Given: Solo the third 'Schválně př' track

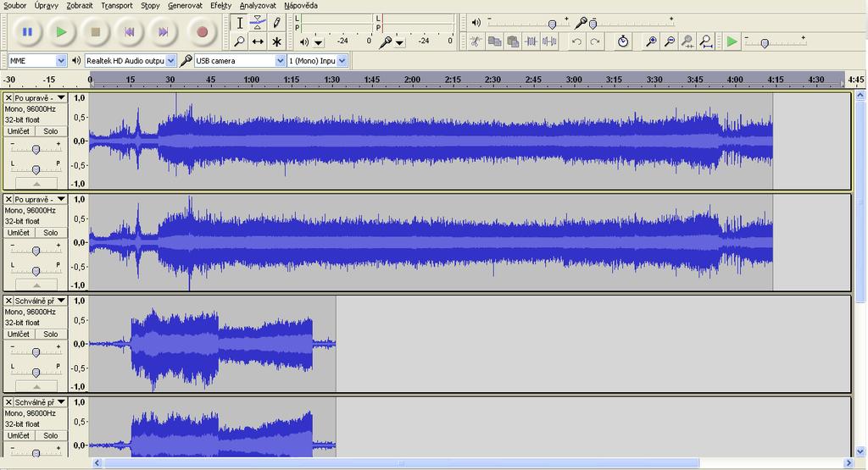Looking at the screenshot, I should pyautogui.click(x=50, y=334).
